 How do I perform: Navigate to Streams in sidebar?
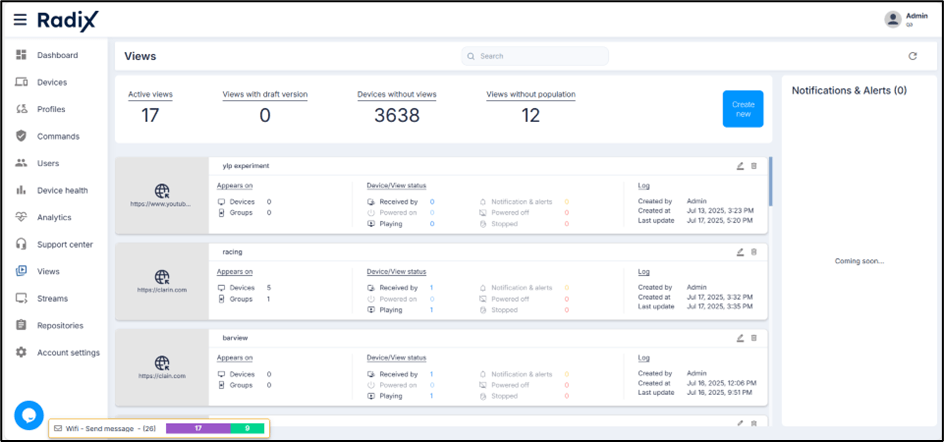(52, 298)
